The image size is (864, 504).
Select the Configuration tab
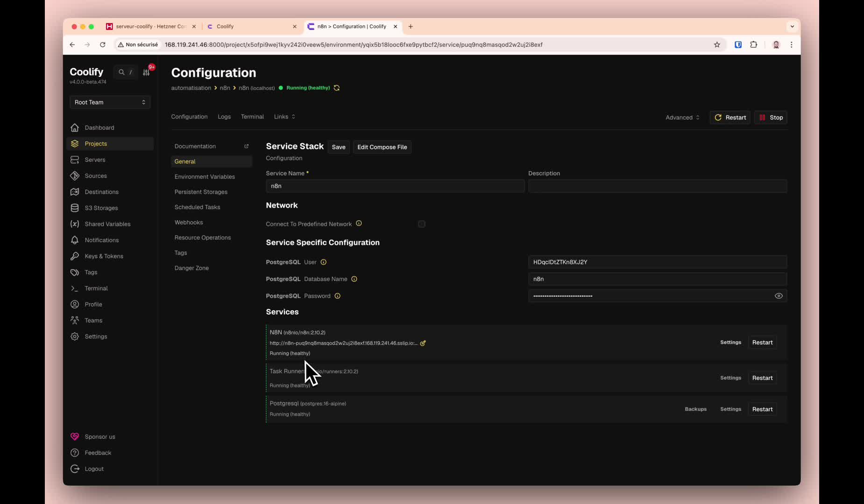click(x=189, y=117)
